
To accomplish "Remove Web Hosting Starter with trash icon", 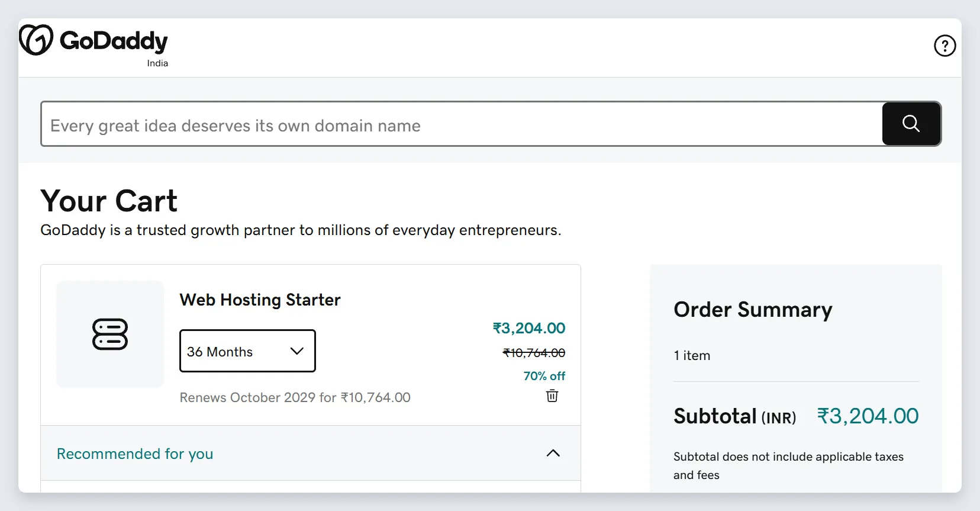I will coord(552,396).
